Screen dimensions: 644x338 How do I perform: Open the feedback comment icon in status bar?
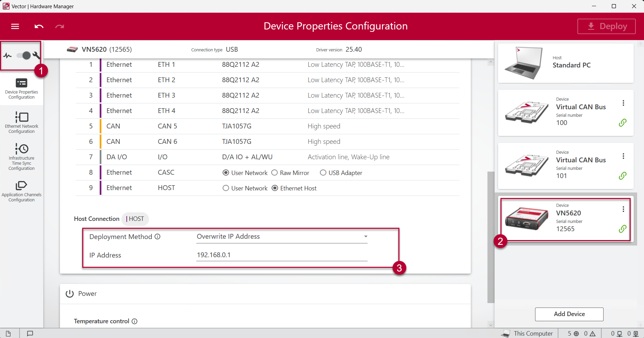(x=30, y=334)
